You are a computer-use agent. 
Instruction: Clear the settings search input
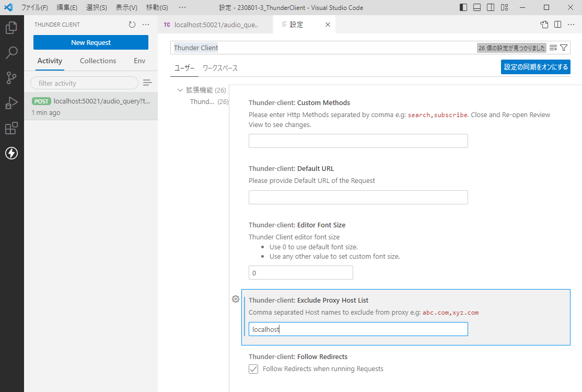pos(553,48)
